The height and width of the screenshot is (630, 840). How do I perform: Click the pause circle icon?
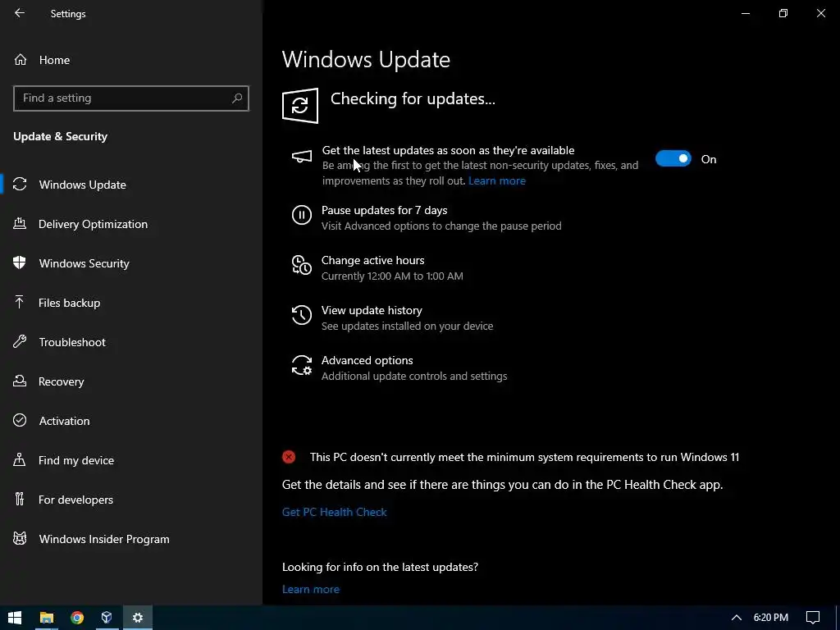pyautogui.click(x=302, y=216)
